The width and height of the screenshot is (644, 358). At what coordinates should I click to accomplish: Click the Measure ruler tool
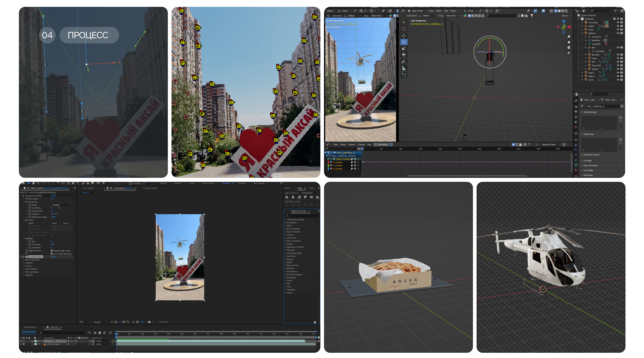[404, 68]
